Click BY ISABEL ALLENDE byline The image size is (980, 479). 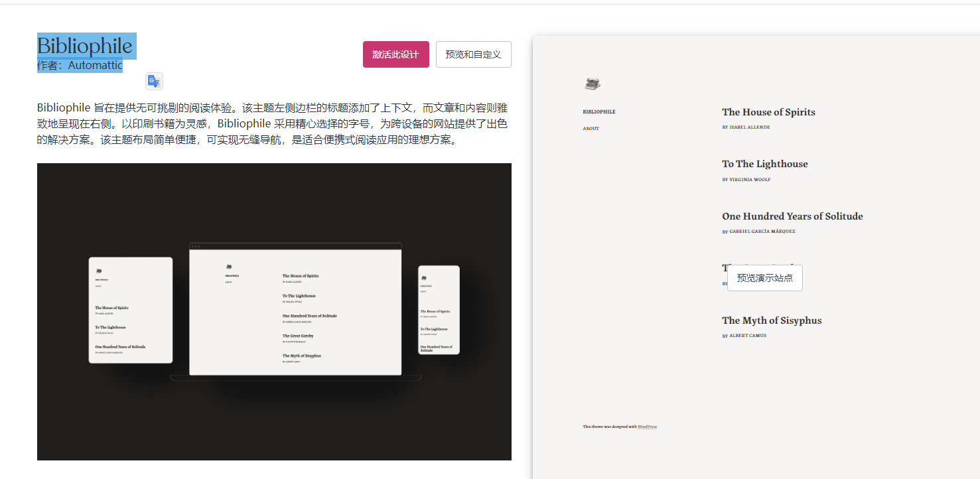pos(746,127)
